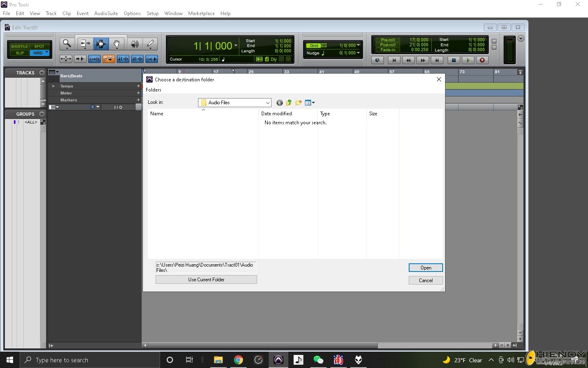Start playback with green Play button
The image size is (588, 368).
(x=468, y=60)
